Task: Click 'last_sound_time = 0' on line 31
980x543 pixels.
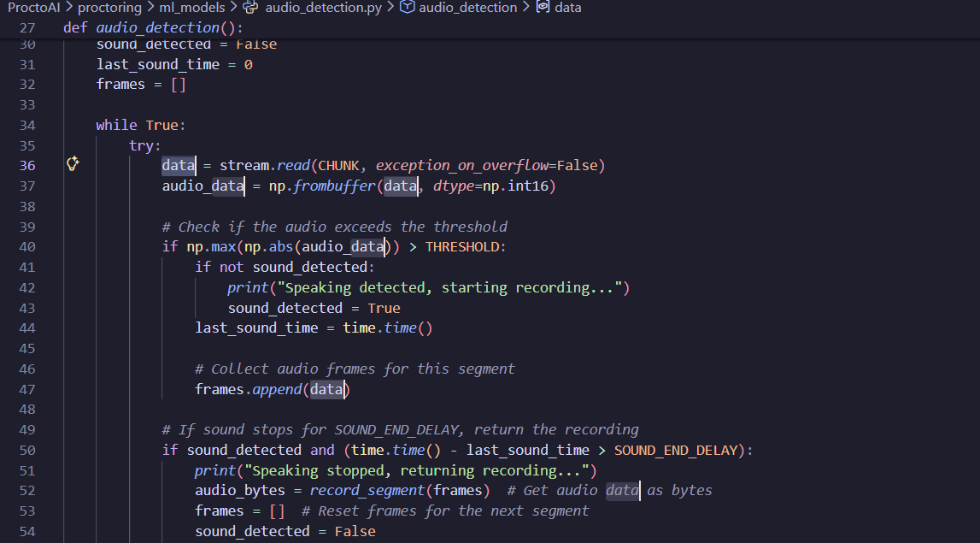Action: pos(174,64)
